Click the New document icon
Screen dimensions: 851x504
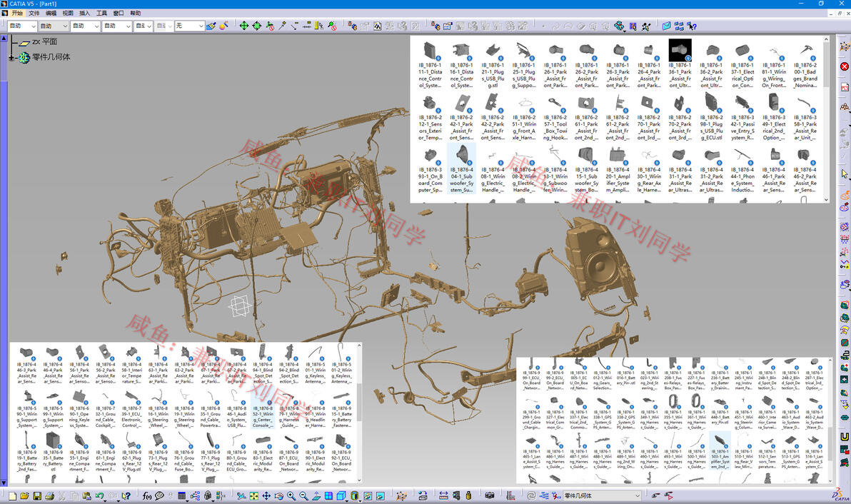12,495
